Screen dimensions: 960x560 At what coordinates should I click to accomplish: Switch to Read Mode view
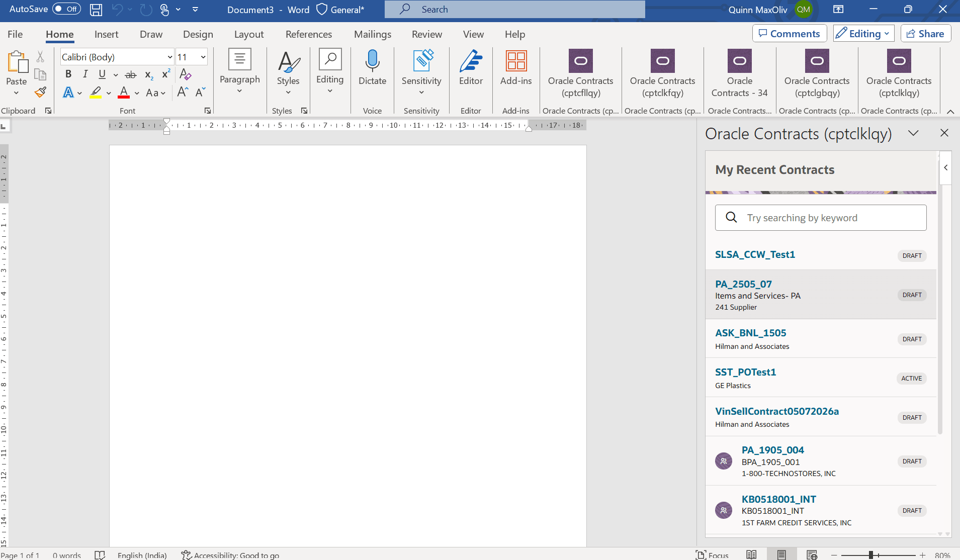pos(751,555)
